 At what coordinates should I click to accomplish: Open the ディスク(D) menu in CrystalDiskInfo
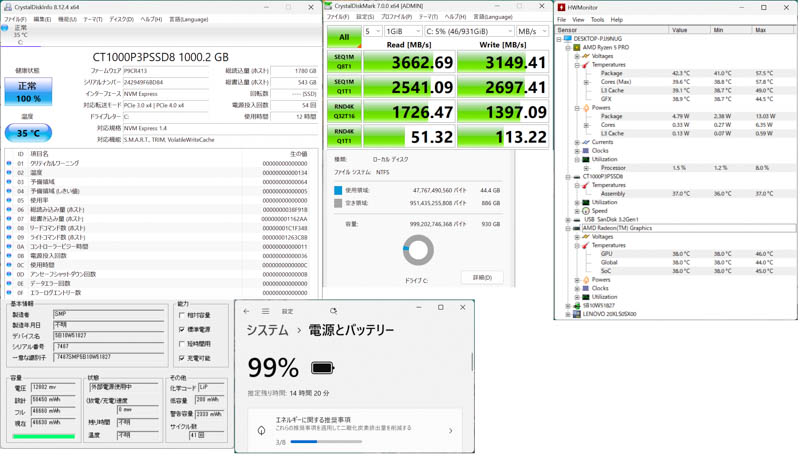(x=121, y=19)
